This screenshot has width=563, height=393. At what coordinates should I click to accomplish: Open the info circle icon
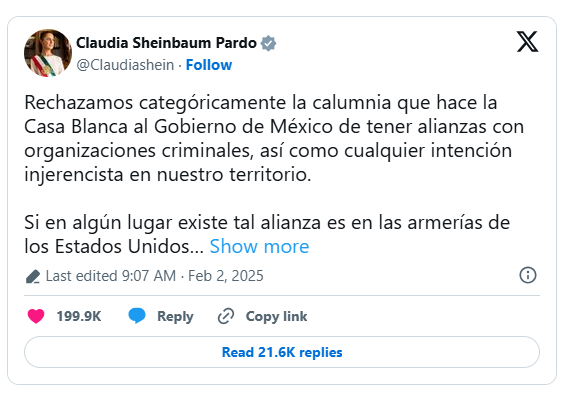pyautogui.click(x=528, y=275)
